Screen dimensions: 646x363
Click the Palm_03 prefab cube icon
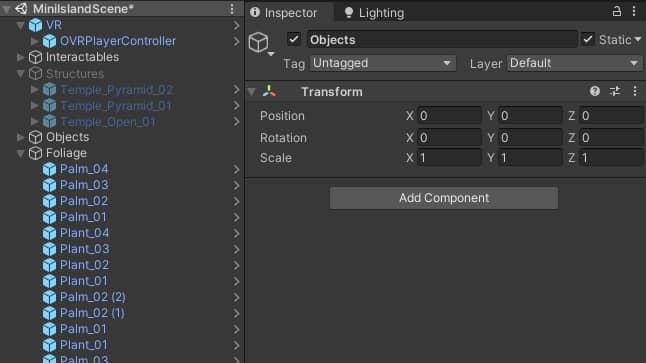pos(49,185)
